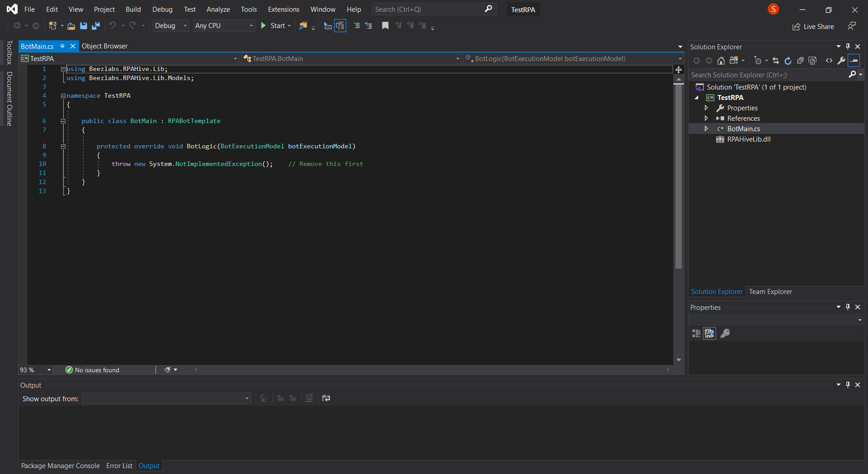Open the Build menu

point(133,9)
